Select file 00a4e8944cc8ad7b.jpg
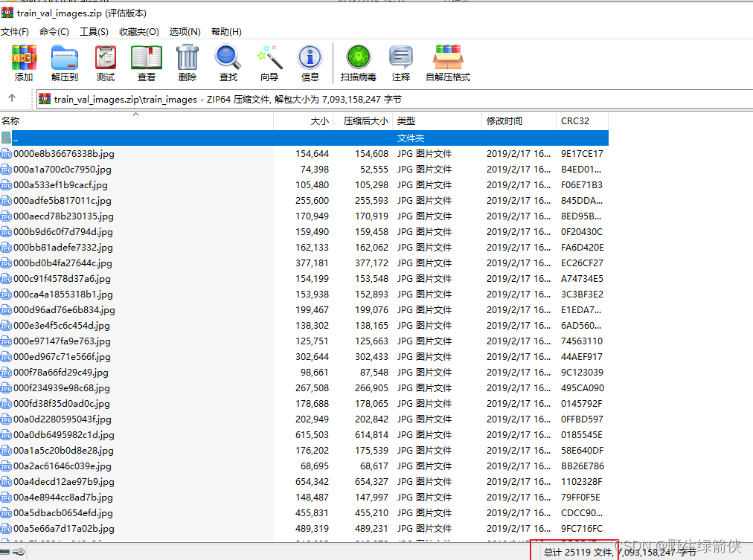 pos(63,498)
